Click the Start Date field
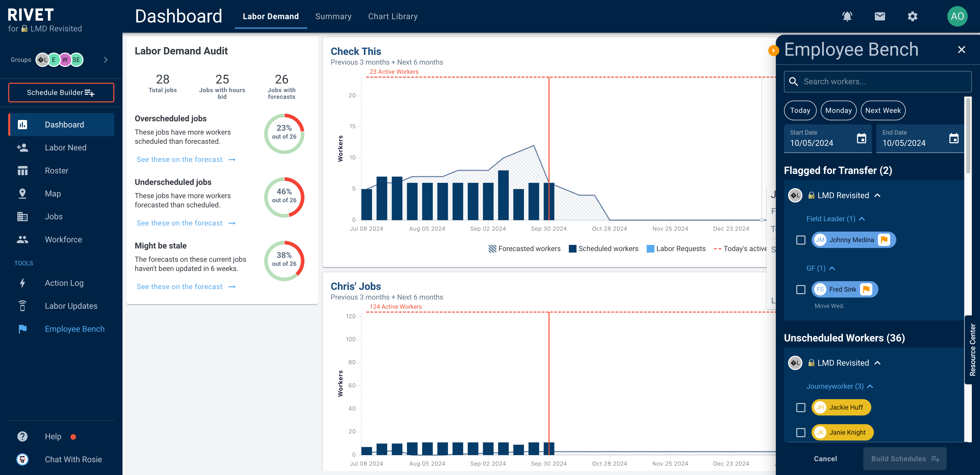This screenshot has height=475, width=980. 827,138
